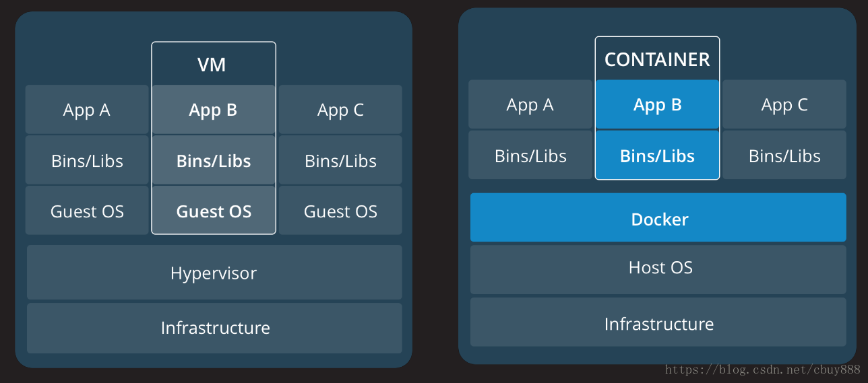The image size is (868, 383).
Task: Select App C in the container diagram
Action: point(784,104)
